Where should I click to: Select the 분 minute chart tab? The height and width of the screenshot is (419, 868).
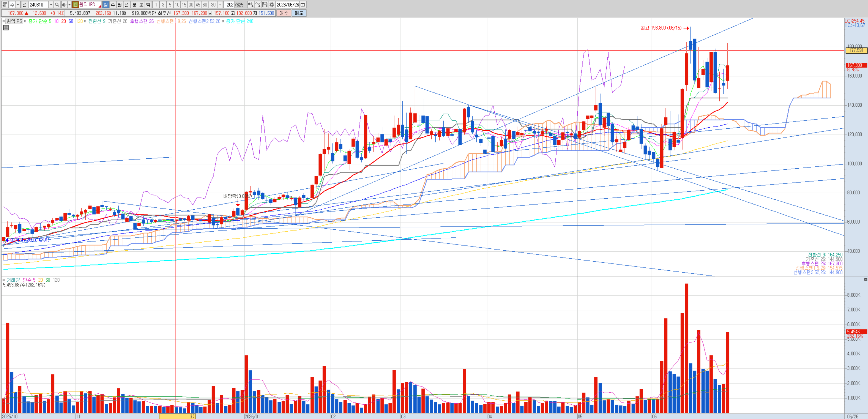pyautogui.click(x=134, y=5)
